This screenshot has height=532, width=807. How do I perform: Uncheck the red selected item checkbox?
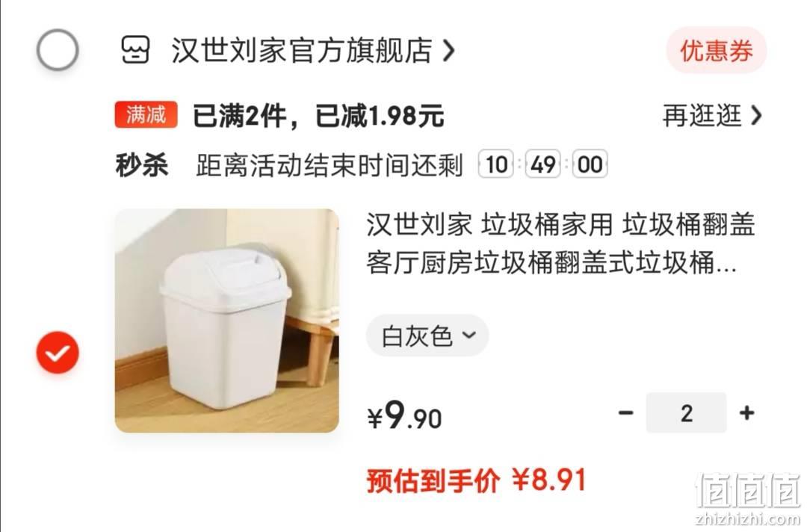58,353
